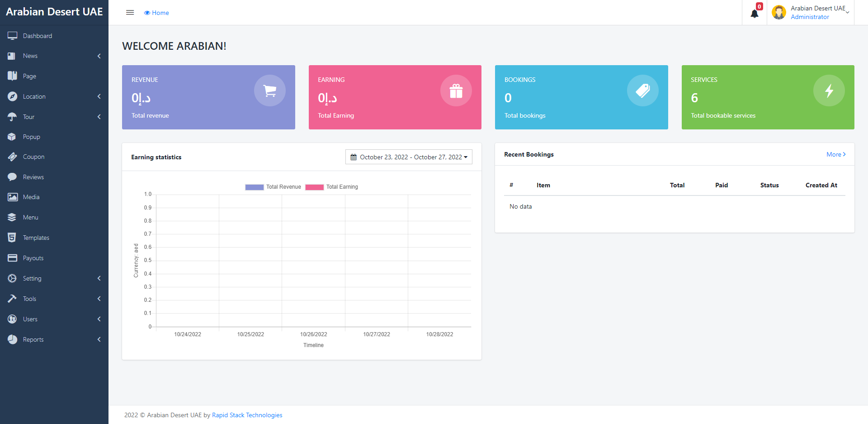Toggle Total Earning legend in chart
The image size is (868, 424).
pyautogui.click(x=332, y=187)
